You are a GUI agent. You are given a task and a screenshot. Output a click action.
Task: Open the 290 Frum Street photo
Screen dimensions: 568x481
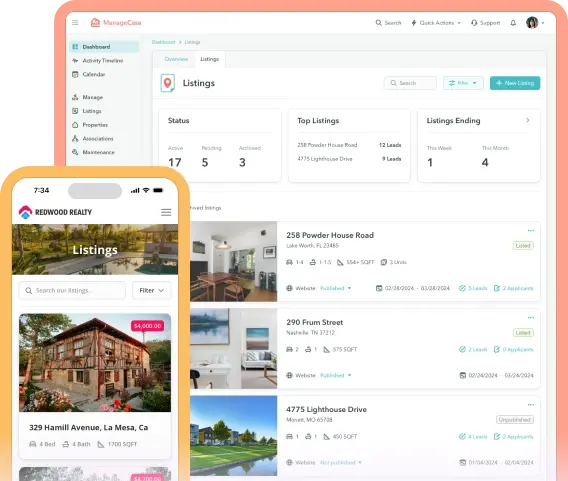point(234,348)
